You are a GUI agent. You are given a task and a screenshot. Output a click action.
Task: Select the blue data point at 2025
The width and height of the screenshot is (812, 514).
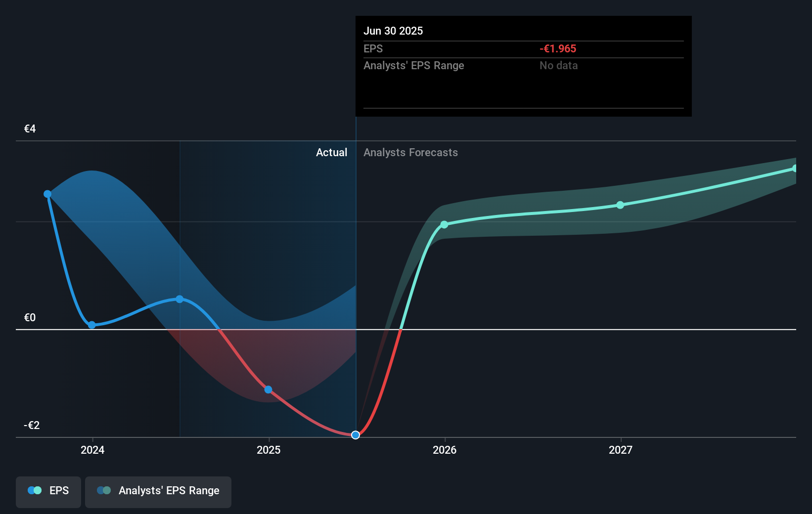268,390
